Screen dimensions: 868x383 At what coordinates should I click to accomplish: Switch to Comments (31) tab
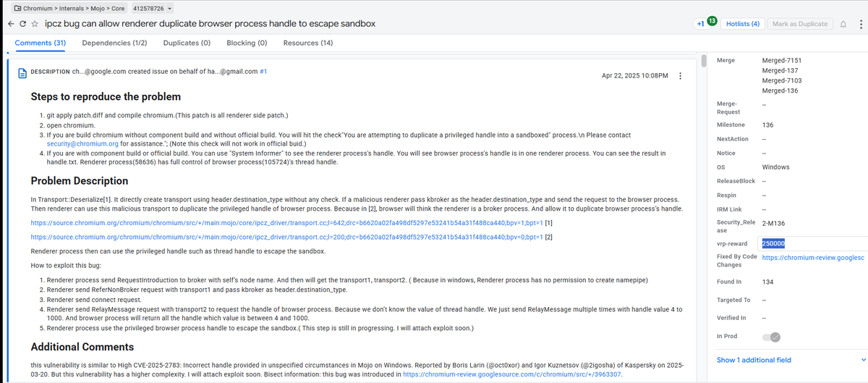(x=40, y=43)
